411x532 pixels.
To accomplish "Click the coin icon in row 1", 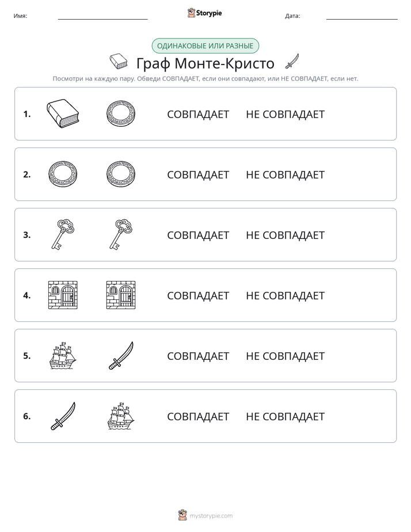I will 121,113.
